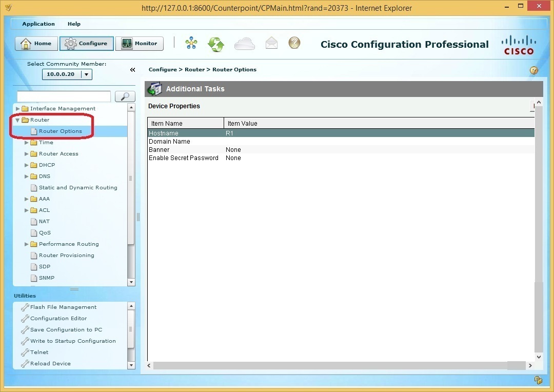Click the DHCP folder icon
This screenshot has height=392, width=554.
click(x=33, y=165)
